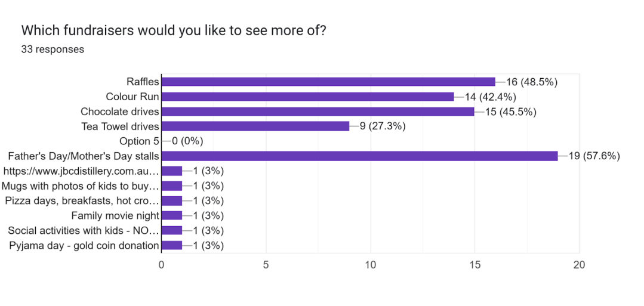Click the "Mugs with photos of kids" label
The image size is (644, 306).
click(81, 186)
